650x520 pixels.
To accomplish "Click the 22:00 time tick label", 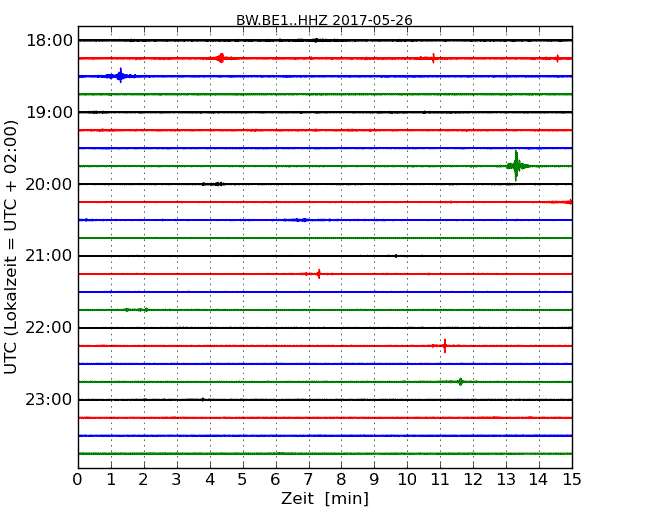I will tap(49, 328).
